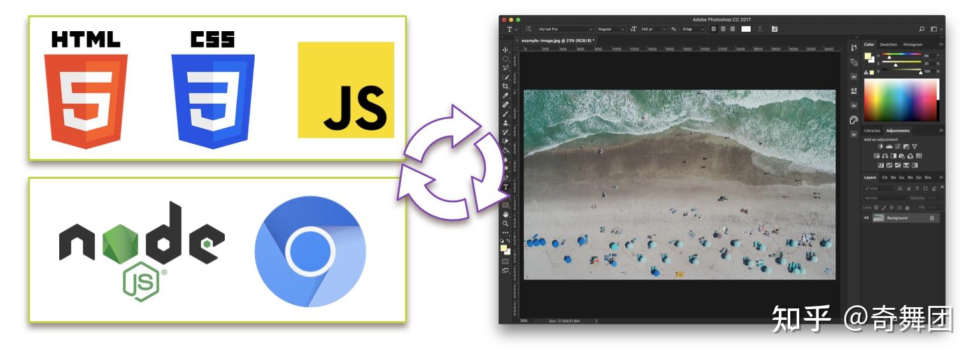Select the Move tool in Photoshop
980x360 pixels.
click(506, 50)
